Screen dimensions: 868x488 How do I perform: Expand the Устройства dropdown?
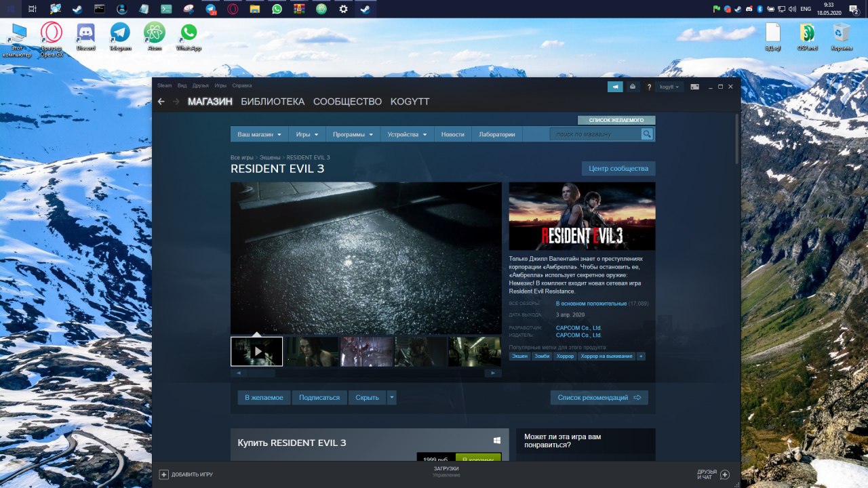pos(407,134)
